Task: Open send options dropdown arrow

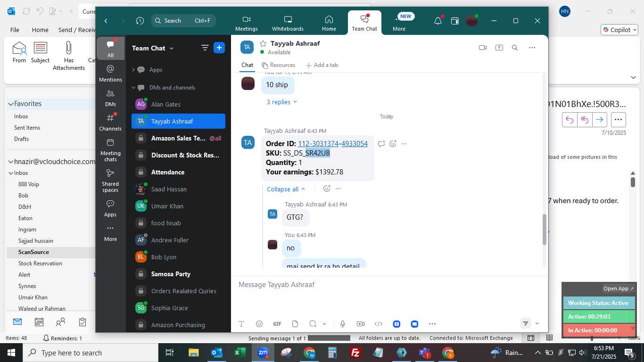Action: (537, 323)
